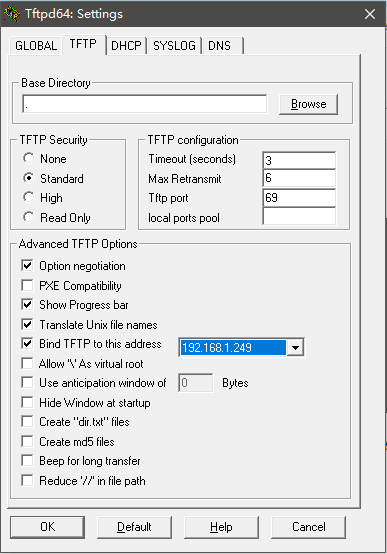
Task: Toggle Option negotiation checkbox
Action: (27, 265)
